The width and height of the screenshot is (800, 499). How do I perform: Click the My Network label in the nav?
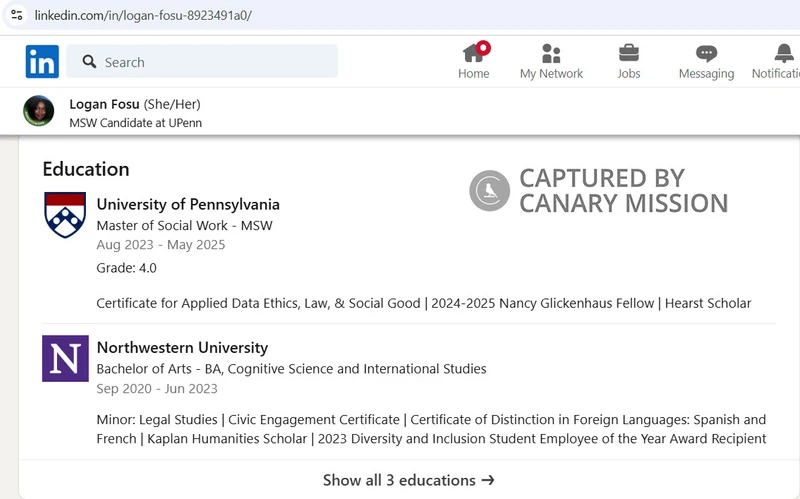[x=551, y=73]
